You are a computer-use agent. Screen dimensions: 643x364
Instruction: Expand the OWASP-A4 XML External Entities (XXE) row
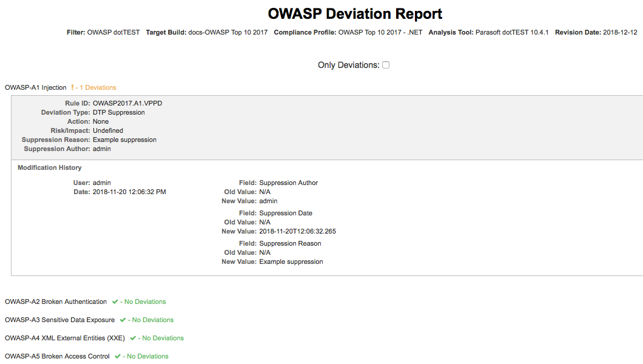point(65,338)
